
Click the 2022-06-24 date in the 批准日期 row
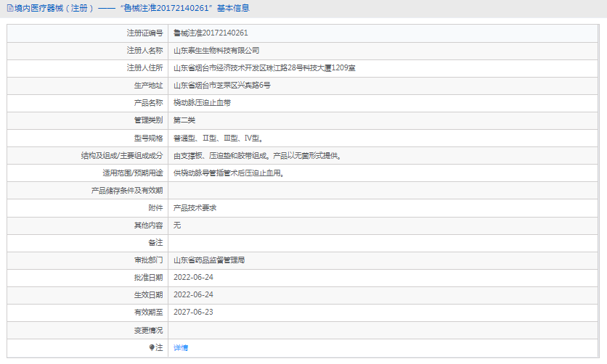click(x=193, y=278)
